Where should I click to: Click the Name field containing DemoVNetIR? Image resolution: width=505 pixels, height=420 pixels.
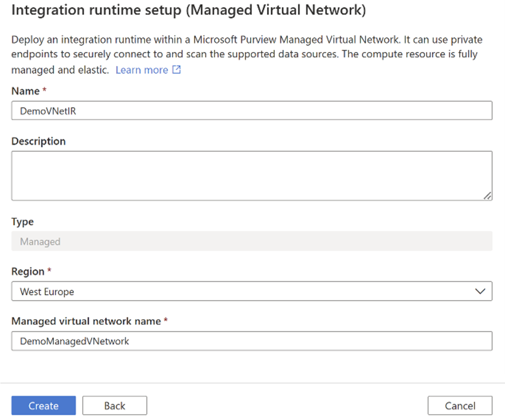pos(169,110)
